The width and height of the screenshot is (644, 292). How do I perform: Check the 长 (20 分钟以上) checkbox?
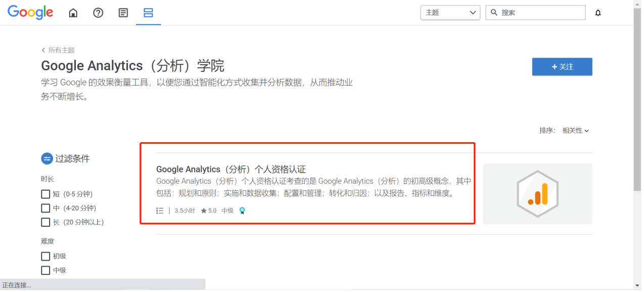pyautogui.click(x=45, y=222)
